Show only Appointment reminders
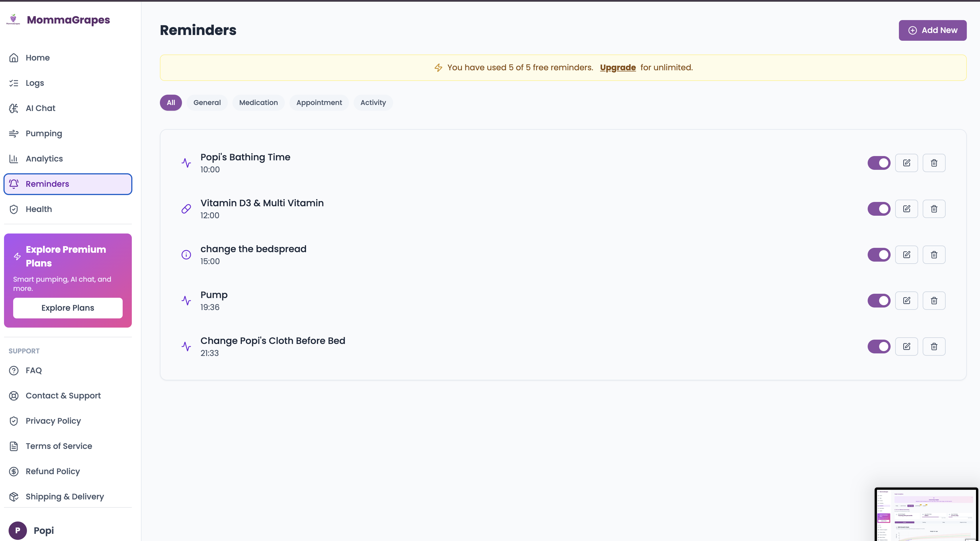 click(319, 103)
